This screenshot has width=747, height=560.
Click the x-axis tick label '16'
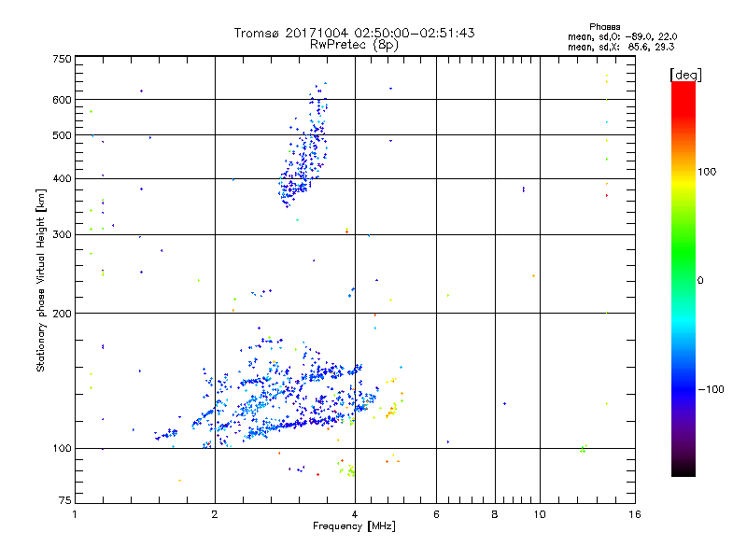[x=635, y=514]
